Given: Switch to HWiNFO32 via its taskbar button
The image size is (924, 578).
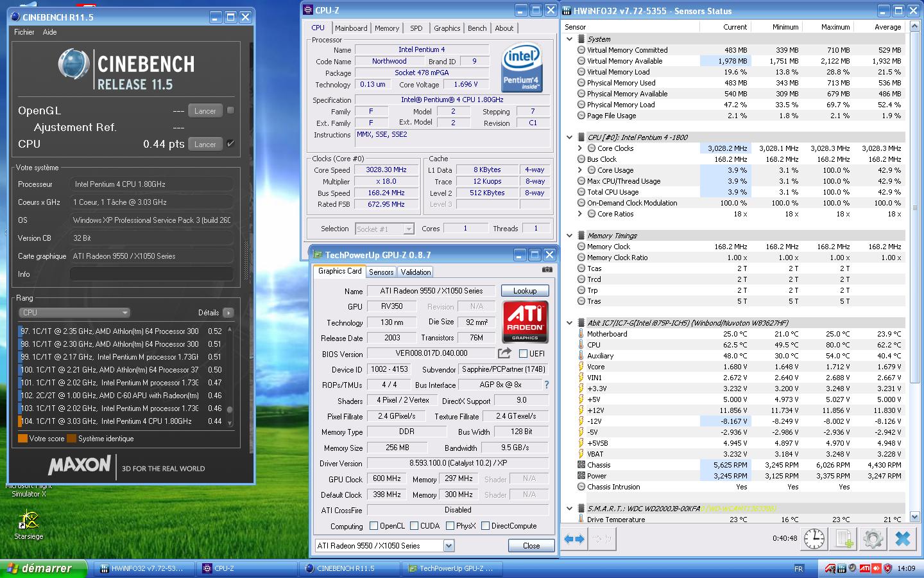Looking at the screenshot, I should tap(144, 568).
